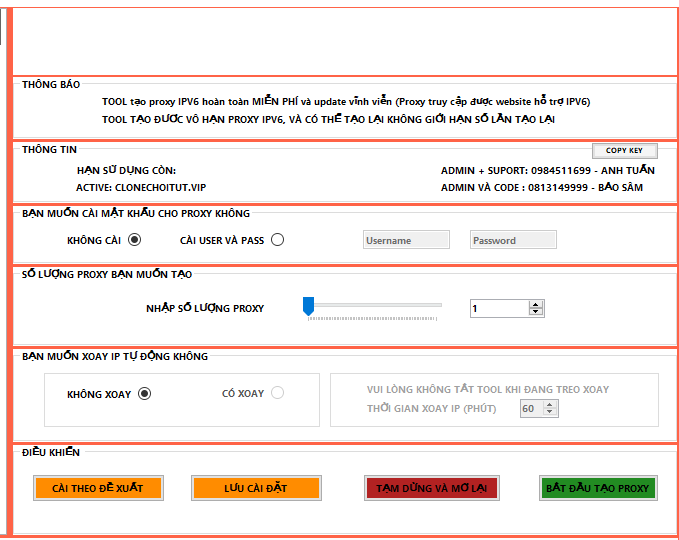Screen dimensions: 679x540
Task: Select the KHÔNG CÀI password option
Action: click(135, 239)
